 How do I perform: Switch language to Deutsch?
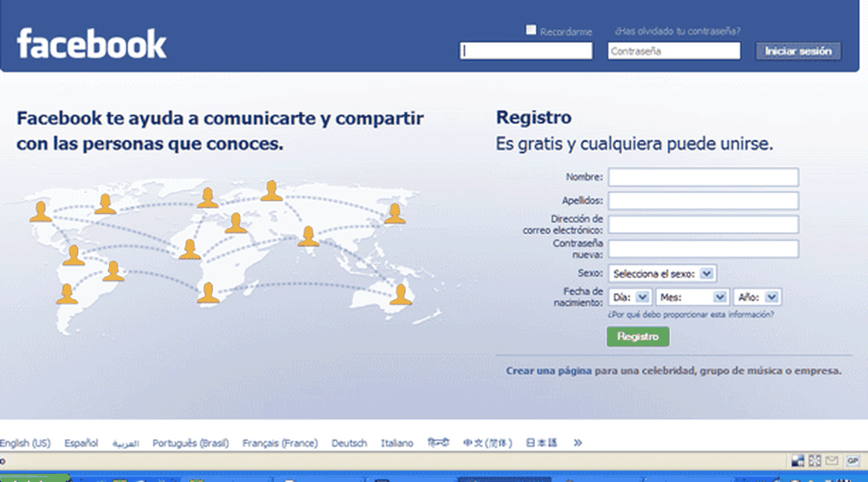349,443
